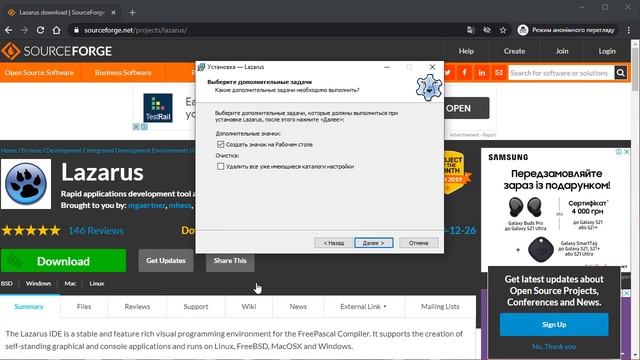Click the Linux platform link
The image size is (640, 360).
97,283
